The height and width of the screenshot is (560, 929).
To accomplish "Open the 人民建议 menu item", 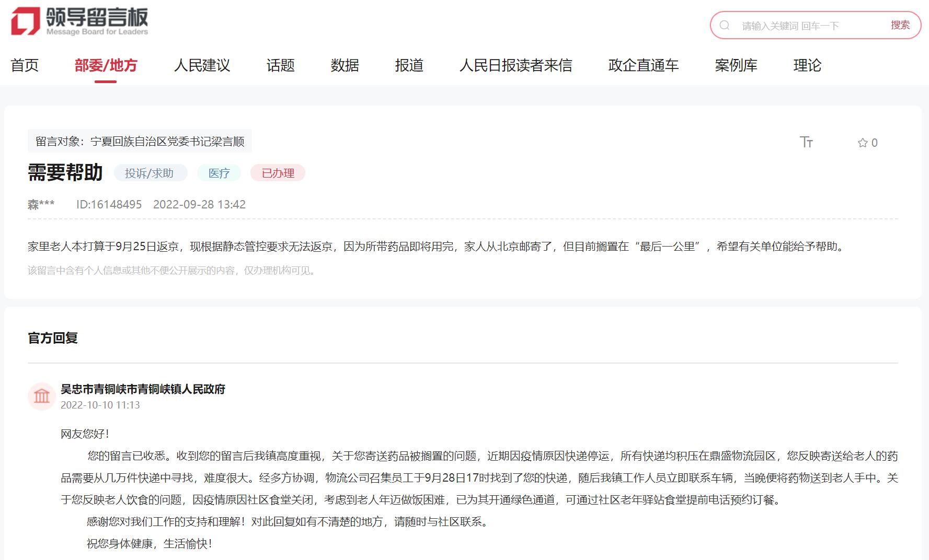I will (x=202, y=65).
